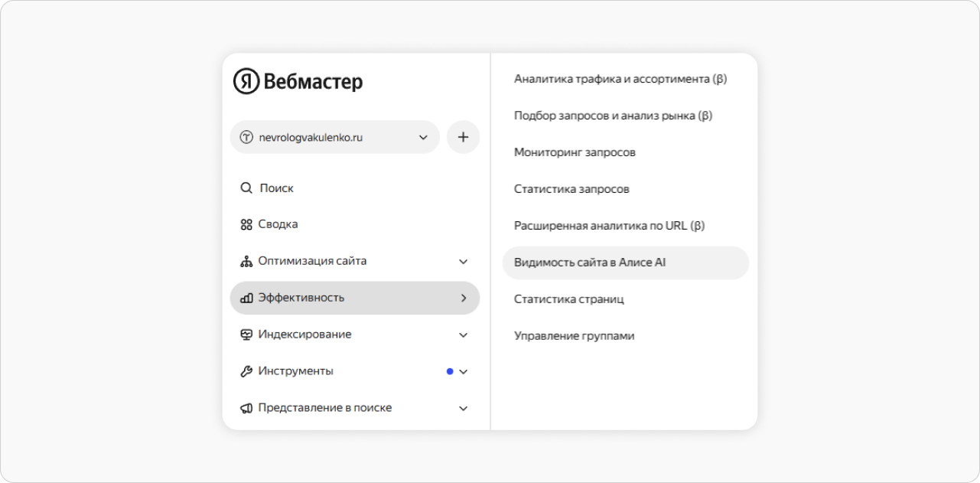Open the Индексирование menu item

tap(355, 335)
